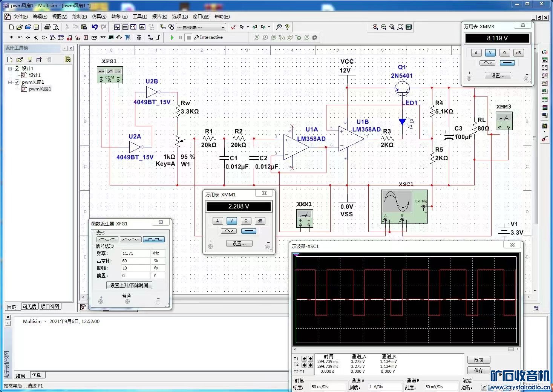Open print preview from the toolbar
Viewport: 553px width, 392px height.
[56, 27]
